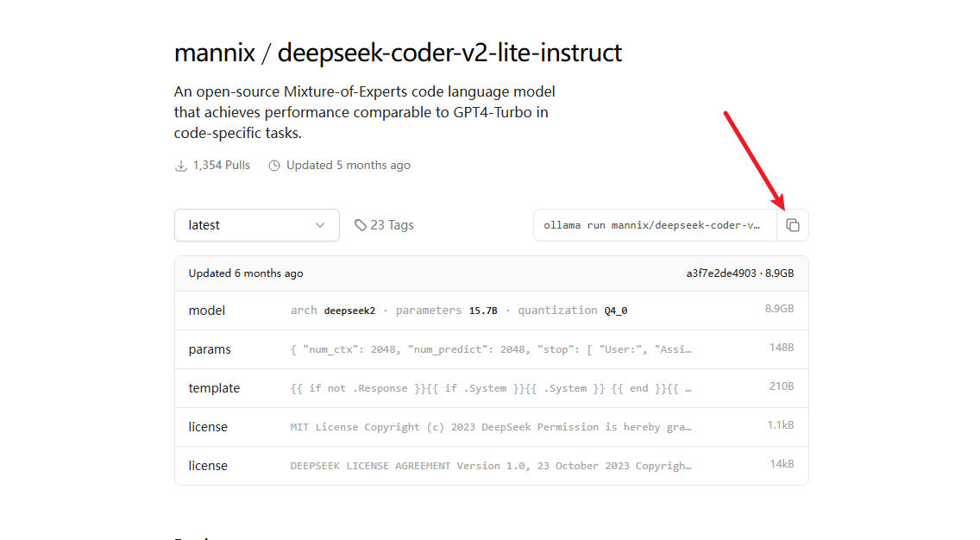The image size is (980, 540).
Task: Open the params file row
Action: tap(491, 349)
